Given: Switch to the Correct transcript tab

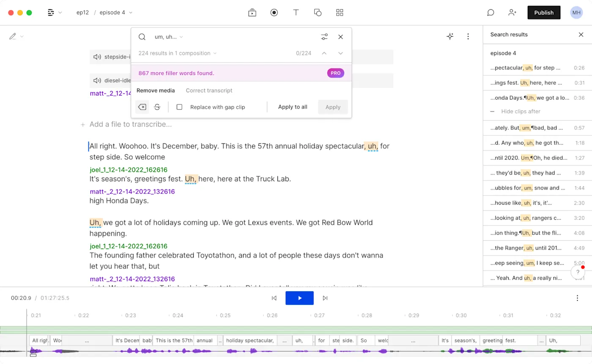Looking at the screenshot, I should [x=209, y=90].
